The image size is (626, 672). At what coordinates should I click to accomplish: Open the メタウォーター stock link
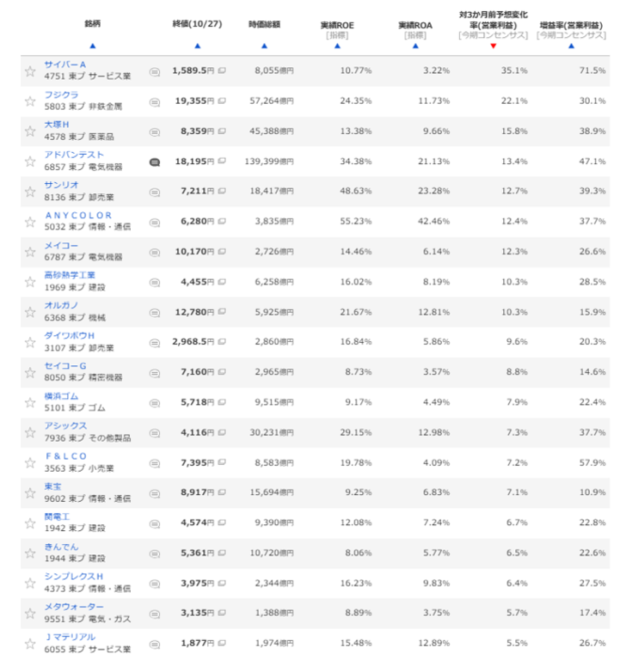click(73, 606)
